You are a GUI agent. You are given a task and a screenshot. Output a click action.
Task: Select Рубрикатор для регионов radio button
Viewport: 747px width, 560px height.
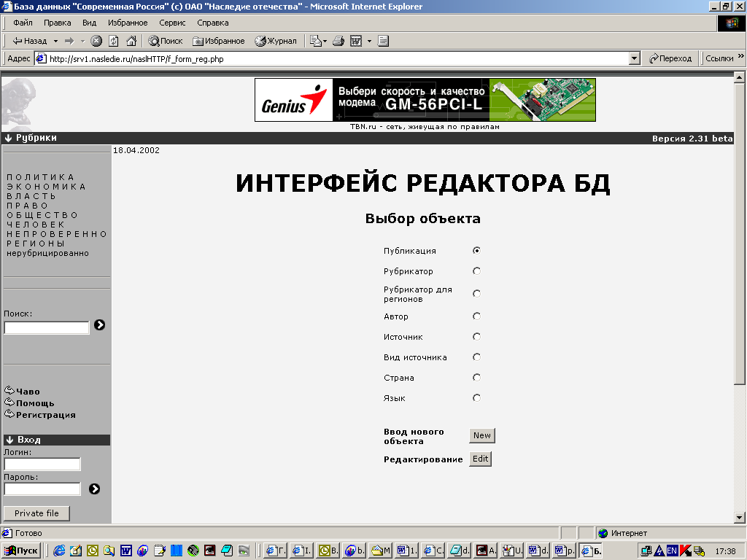(x=476, y=293)
